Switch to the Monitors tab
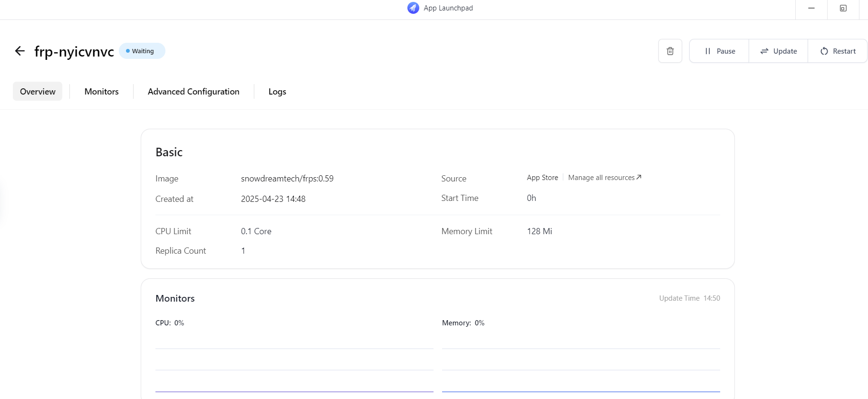This screenshot has height=399, width=868. pos(101,92)
